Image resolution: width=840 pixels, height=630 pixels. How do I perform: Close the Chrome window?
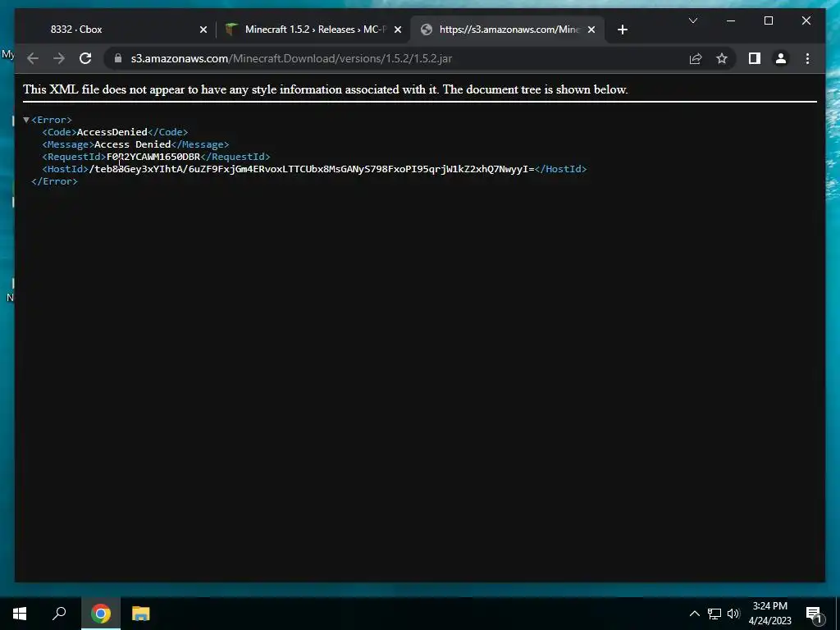point(806,21)
